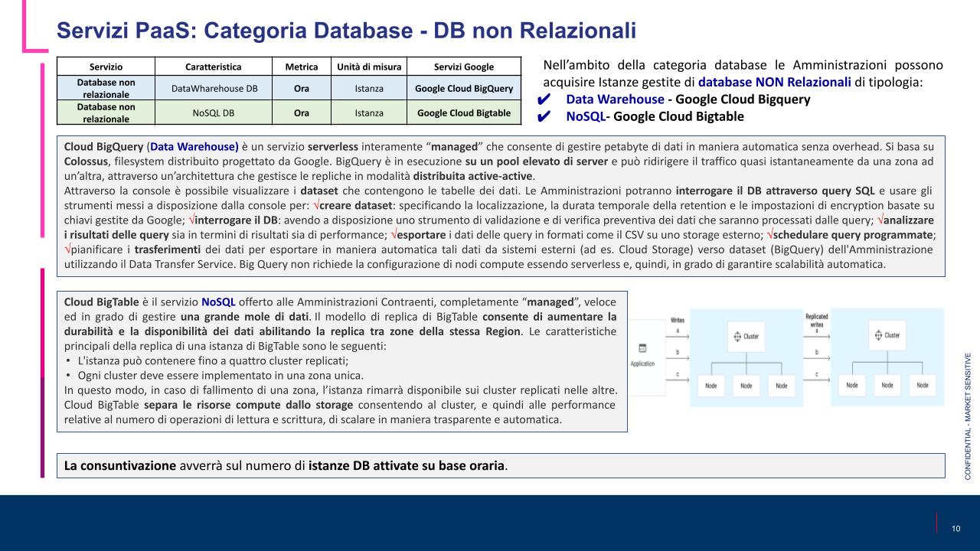The image size is (980, 551).
Task: Click the 'NoSQL- Google Cloud Bigtable' bullet
Action: [x=655, y=117]
